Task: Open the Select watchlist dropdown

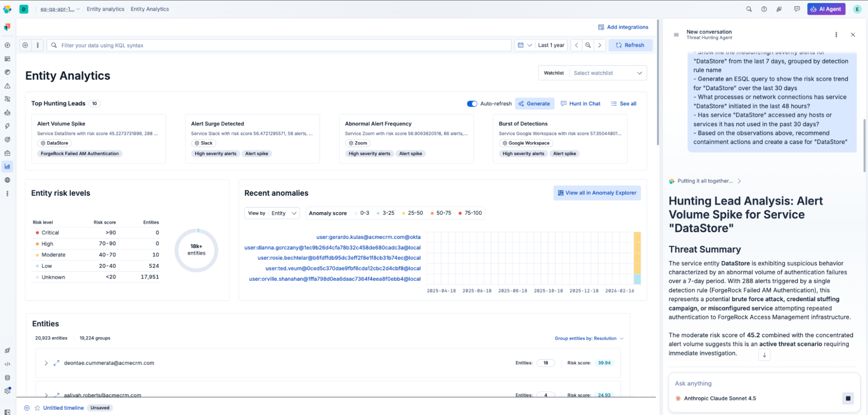Action: 607,73
